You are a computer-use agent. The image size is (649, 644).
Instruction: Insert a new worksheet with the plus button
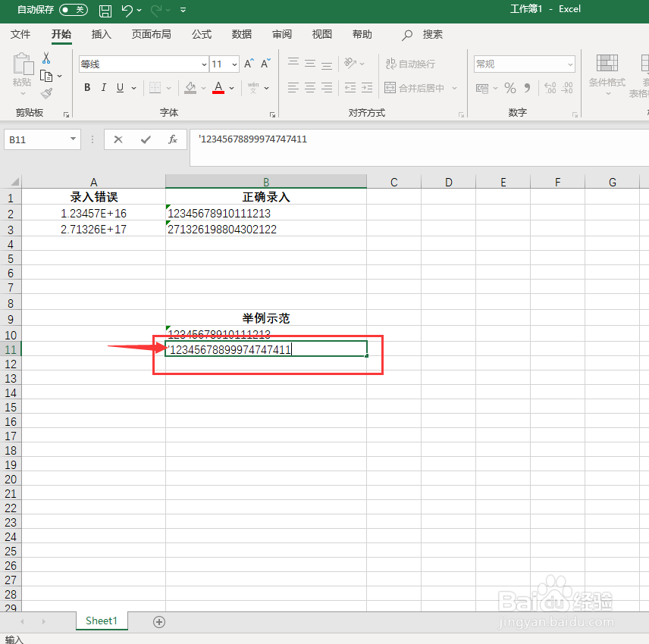[x=158, y=621]
